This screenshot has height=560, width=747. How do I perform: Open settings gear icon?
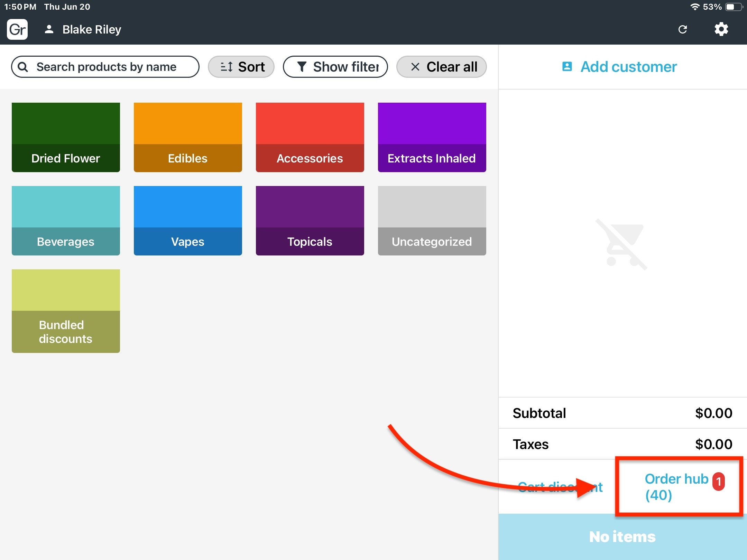tap(721, 29)
